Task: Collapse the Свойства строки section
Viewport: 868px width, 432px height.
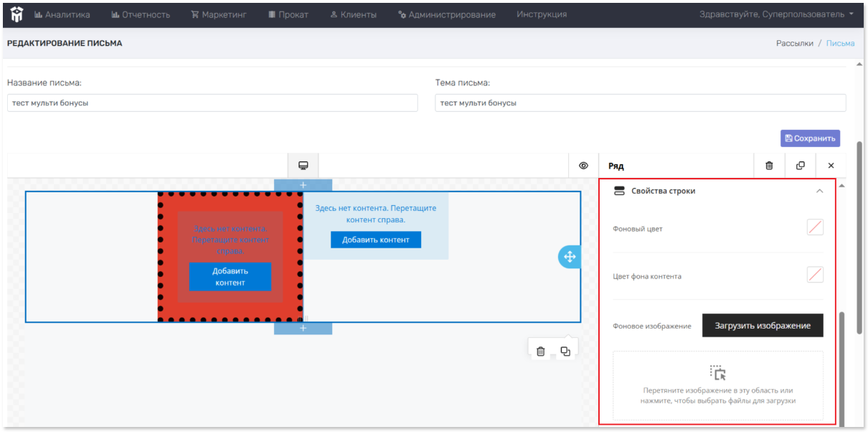Action: (x=819, y=191)
